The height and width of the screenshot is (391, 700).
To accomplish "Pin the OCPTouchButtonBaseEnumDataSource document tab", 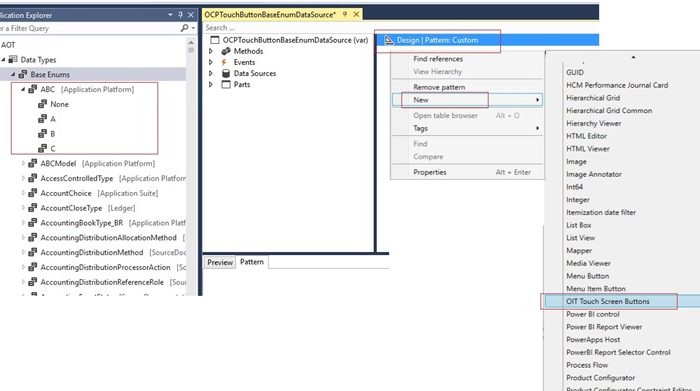I will pos(345,14).
